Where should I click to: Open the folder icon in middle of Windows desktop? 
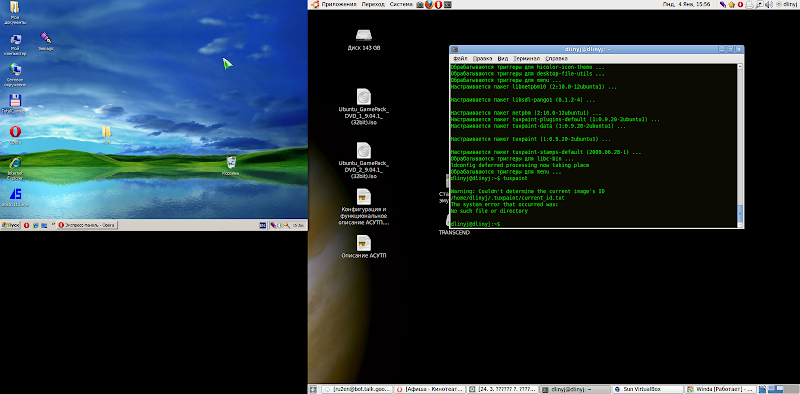pos(106,134)
